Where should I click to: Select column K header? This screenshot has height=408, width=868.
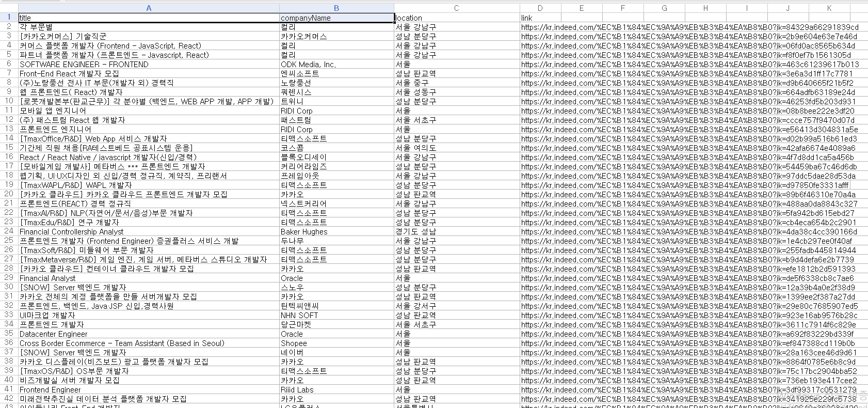829,8
